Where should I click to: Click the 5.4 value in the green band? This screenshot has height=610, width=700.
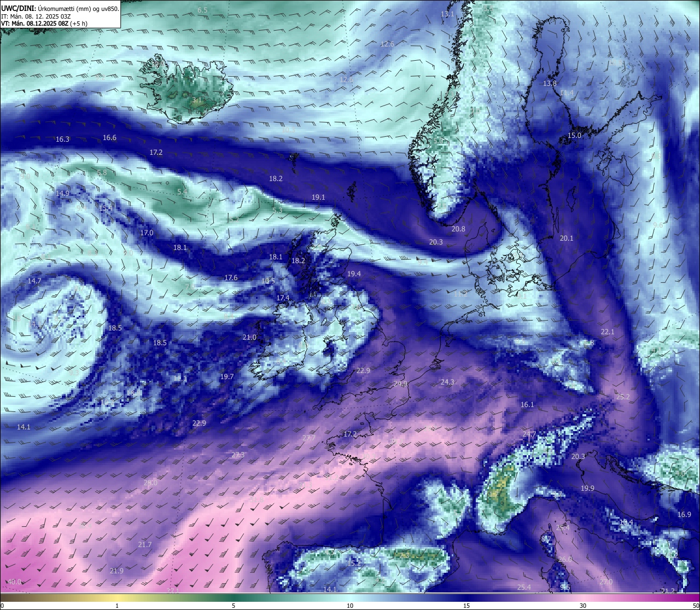click(182, 192)
